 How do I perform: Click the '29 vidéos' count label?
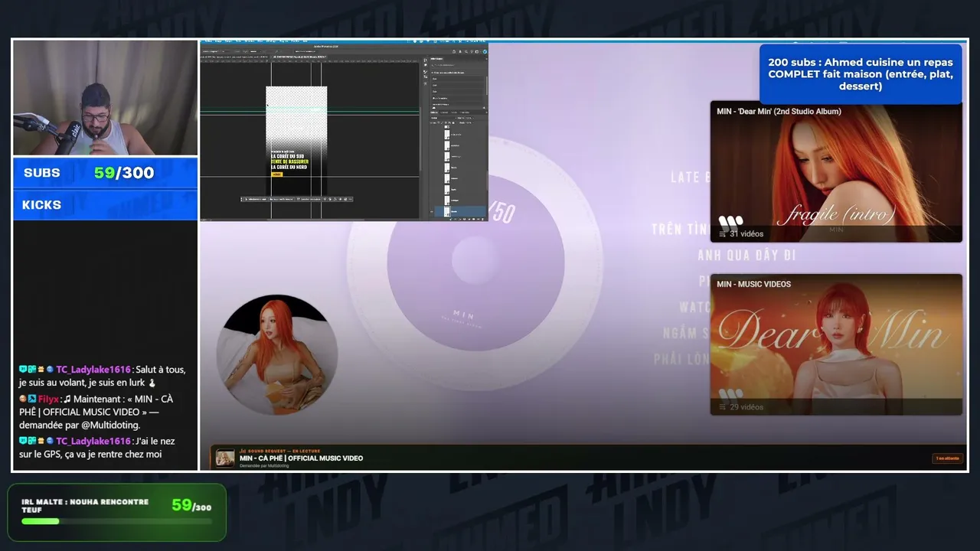pyautogui.click(x=746, y=407)
